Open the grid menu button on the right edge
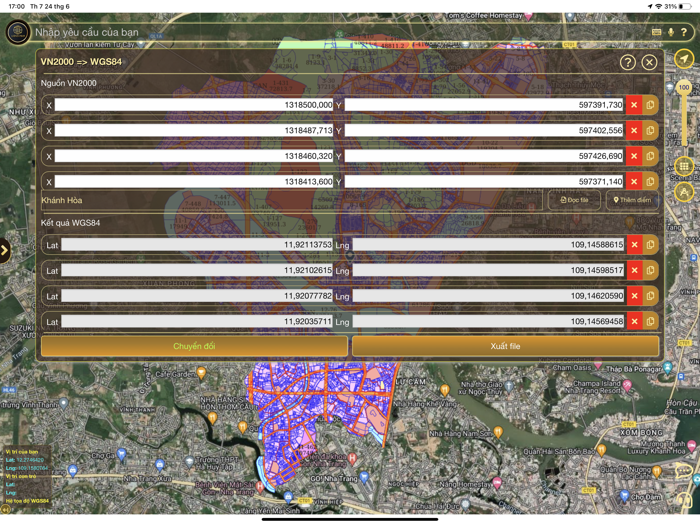Image resolution: width=700 pixels, height=525 pixels. click(684, 167)
